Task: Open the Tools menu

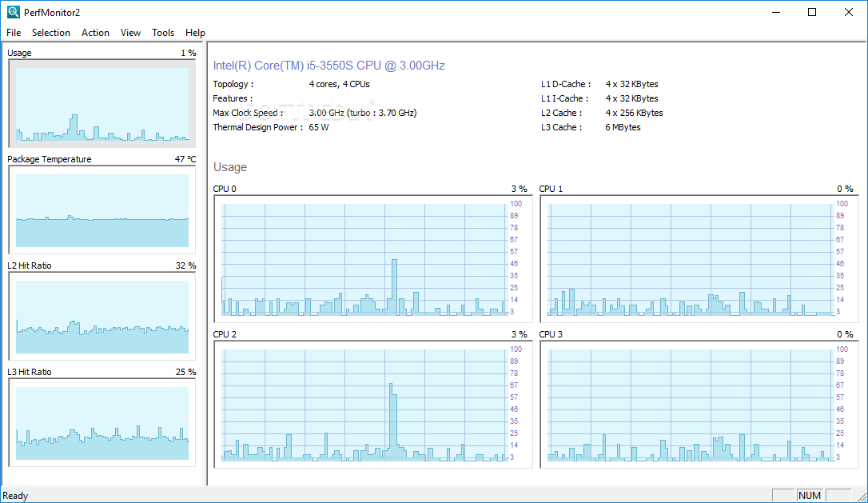Action: coord(163,33)
